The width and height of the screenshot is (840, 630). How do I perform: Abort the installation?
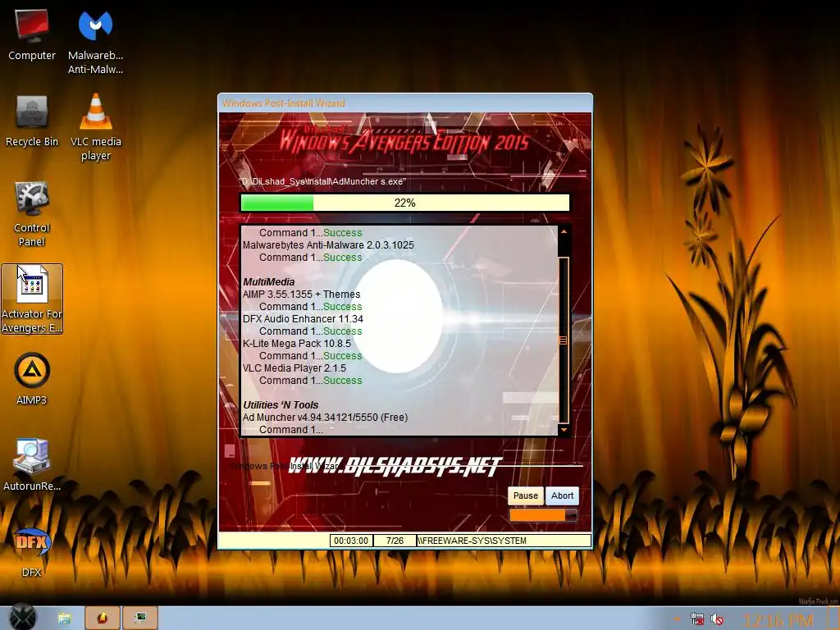[x=562, y=495]
